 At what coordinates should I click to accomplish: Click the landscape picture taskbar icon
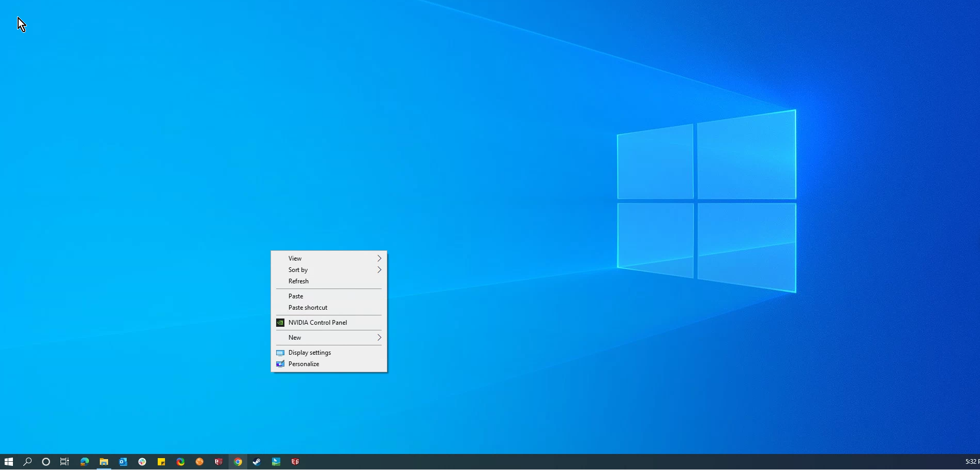click(276, 462)
